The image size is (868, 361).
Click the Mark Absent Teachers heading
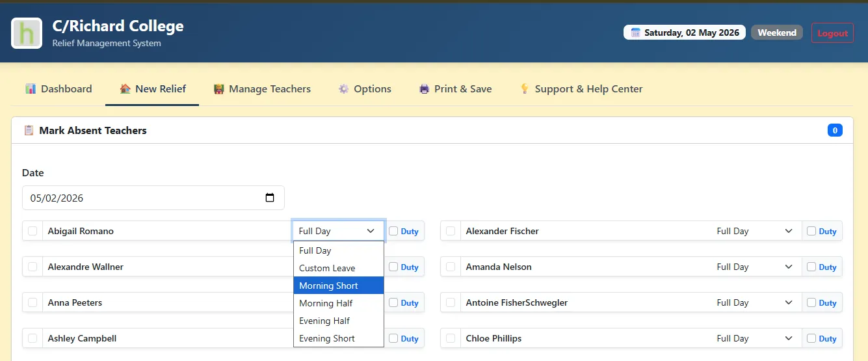pos(93,130)
